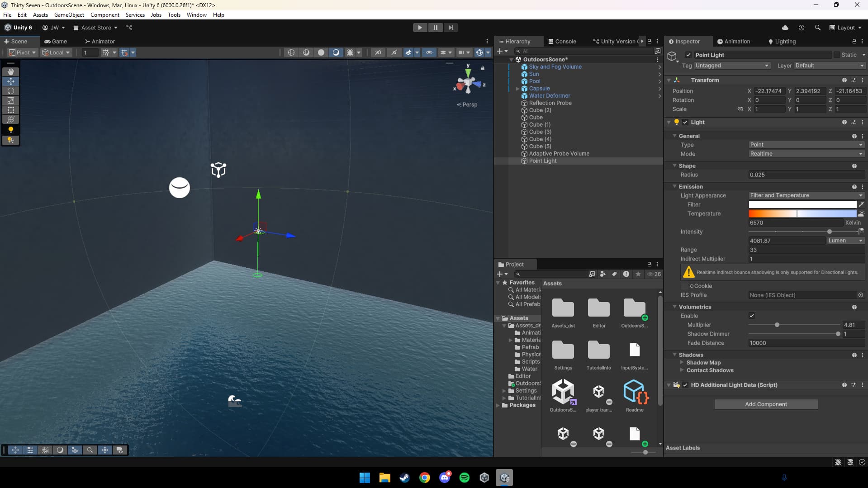Toggle scene visibility with the eye icon
The image size is (868, 488).
click(429, 52)
